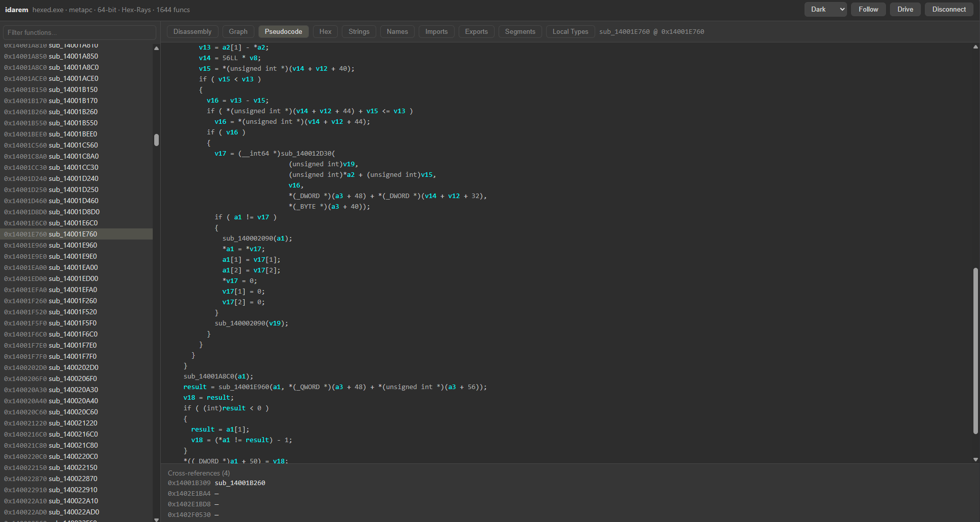This screenshot has width=980, height=522.
Task: Select function sub_14001EFA0 in list
Action: [x=76, y=290]
